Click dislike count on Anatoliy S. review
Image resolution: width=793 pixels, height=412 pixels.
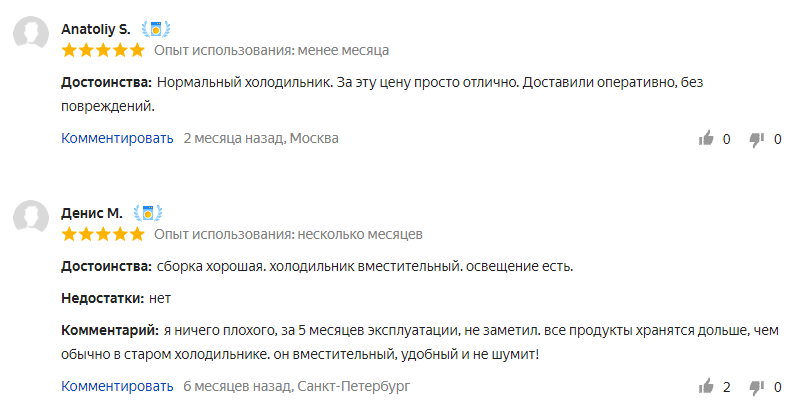[x=778, y=139]
